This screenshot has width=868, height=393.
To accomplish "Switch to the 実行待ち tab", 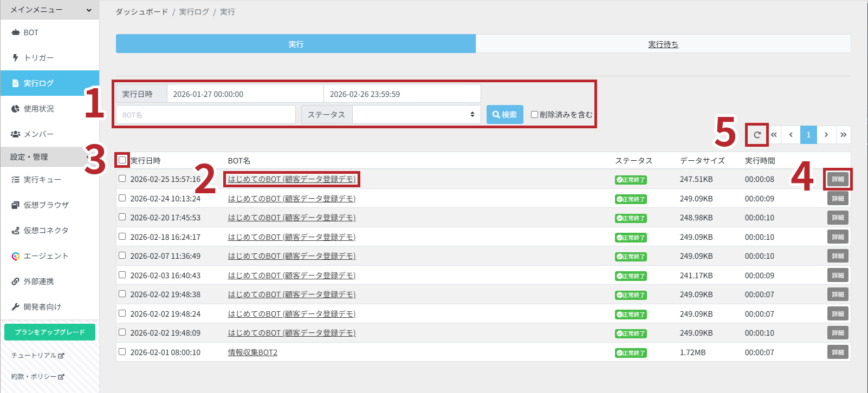I will tap(663, 44).
